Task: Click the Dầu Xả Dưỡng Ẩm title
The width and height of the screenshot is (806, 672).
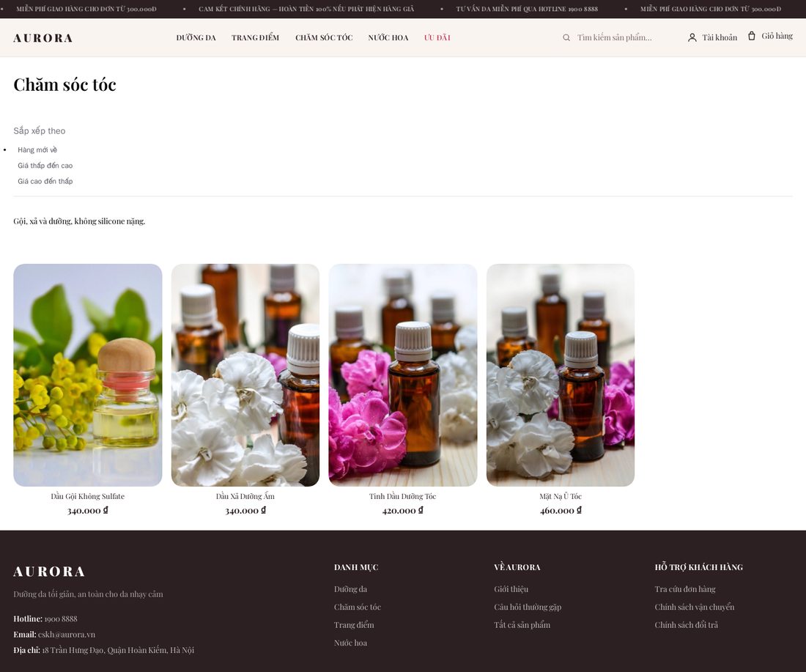Action: click(x=245, y=496)
